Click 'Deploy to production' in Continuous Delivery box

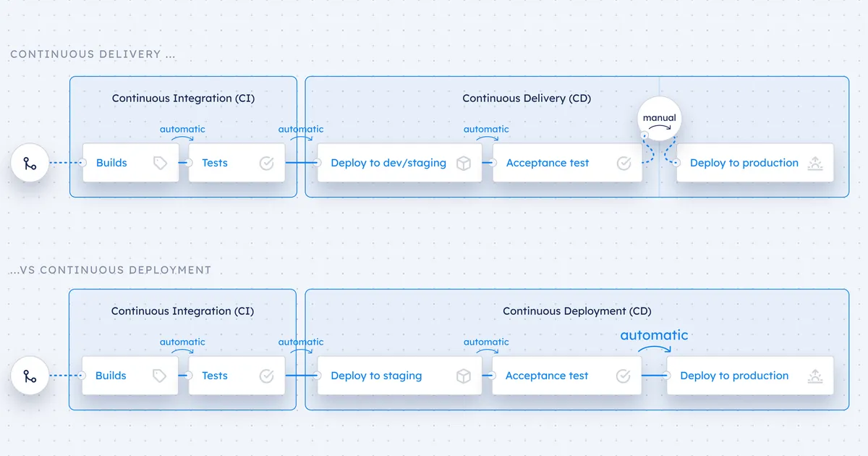[744, 163]
